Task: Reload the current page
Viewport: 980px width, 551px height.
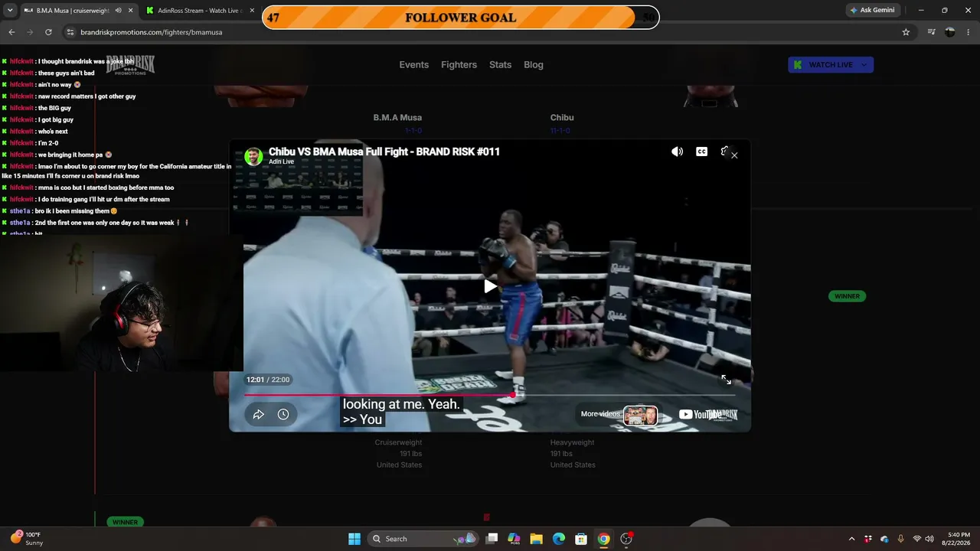Action: (x=48, y=32)
